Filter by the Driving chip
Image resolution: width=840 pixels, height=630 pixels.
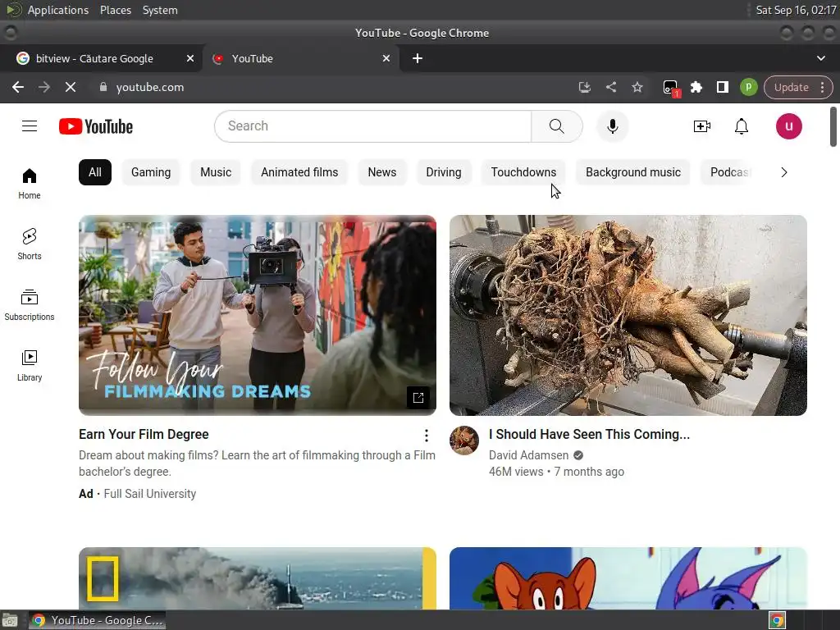pyautogui.click(x=444, y=172)
